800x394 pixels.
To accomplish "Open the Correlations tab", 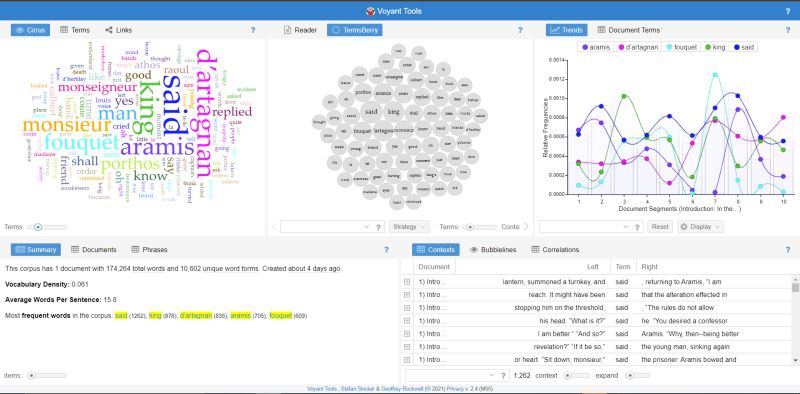I will [555, 250].
